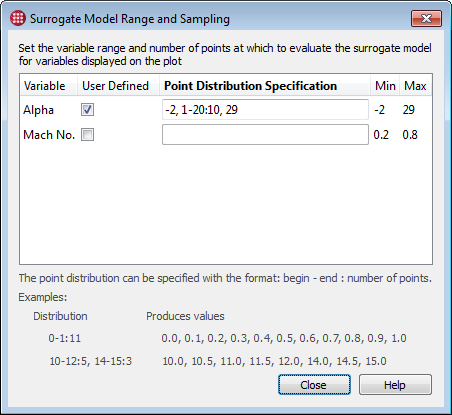The image size is (452, 415).
Task: Click the Close button
Action: pyautogui.click(x=314, y=385)
